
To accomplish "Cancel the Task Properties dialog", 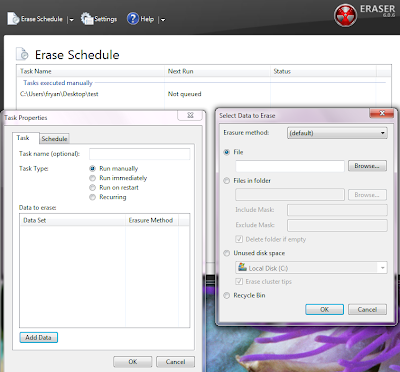I will (175, 362).
